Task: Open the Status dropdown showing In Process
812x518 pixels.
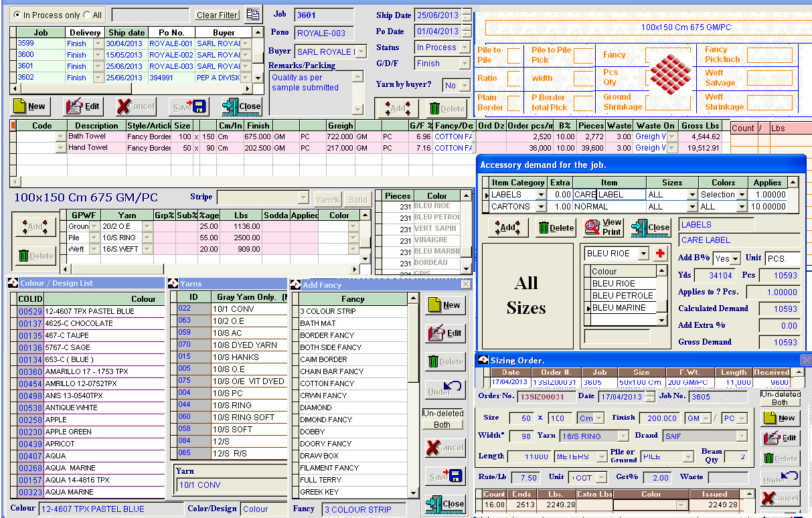Action: pos(465,48)
